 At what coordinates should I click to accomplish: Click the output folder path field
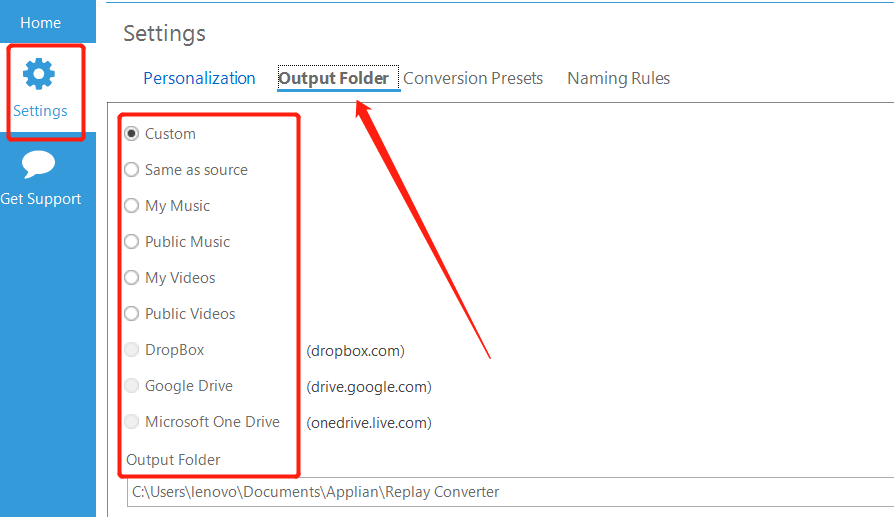(510, 492)
